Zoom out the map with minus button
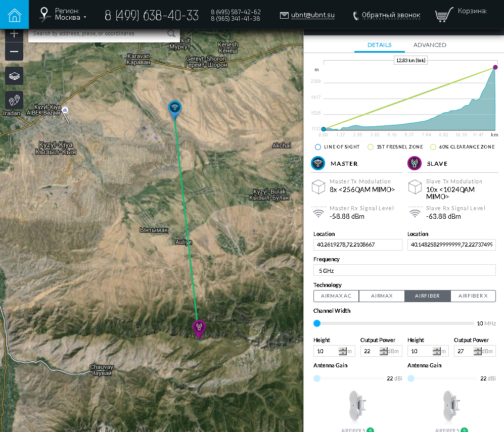Image resolution: width=504 pixels, height=432 pixels. (14, 52)
